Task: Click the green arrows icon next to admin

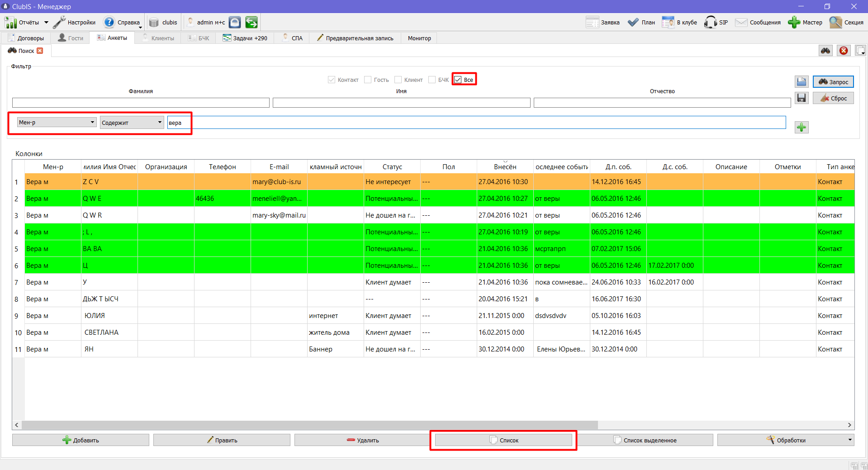Action: (x=251, y=22)
